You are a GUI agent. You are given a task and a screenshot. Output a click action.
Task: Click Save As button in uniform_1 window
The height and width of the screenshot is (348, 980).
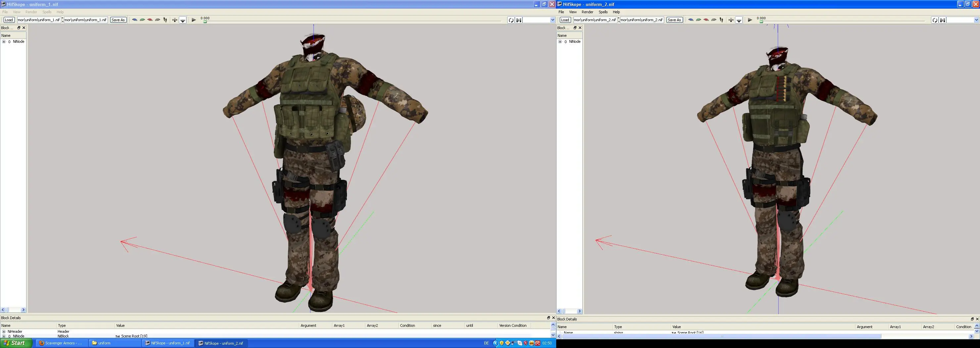[118, 20]
